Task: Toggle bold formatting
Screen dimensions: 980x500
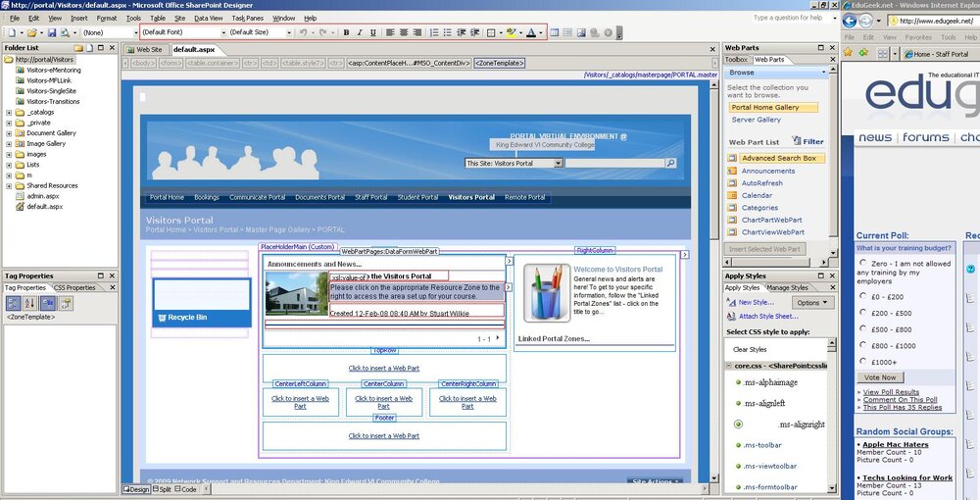Action: [346, 32]
